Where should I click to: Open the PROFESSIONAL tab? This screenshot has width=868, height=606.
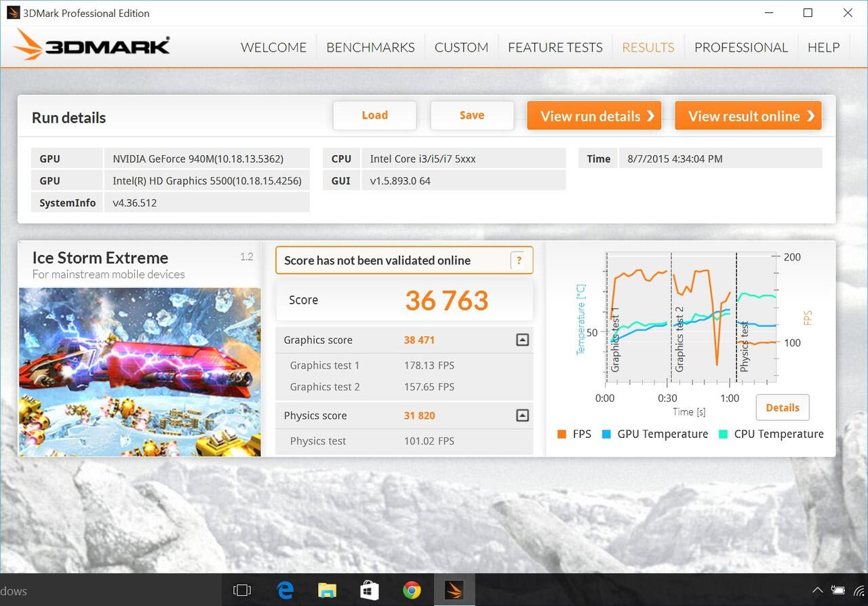coord(741,47)
